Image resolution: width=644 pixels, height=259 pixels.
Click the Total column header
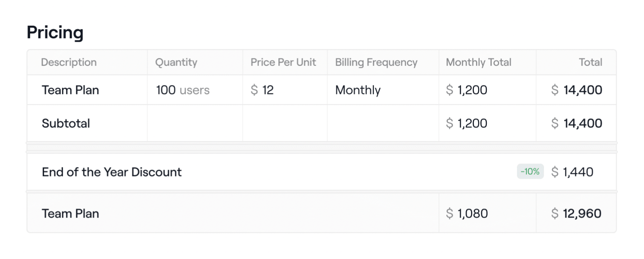pyautogui.click(x=590, y=62)
